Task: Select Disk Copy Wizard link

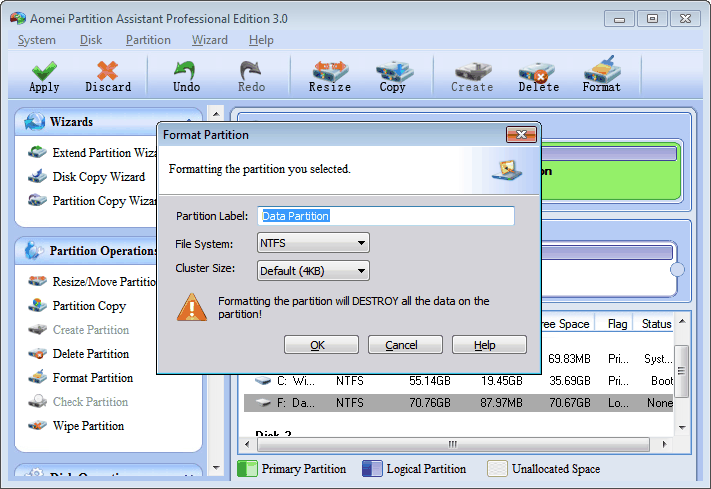Action: 99,176
